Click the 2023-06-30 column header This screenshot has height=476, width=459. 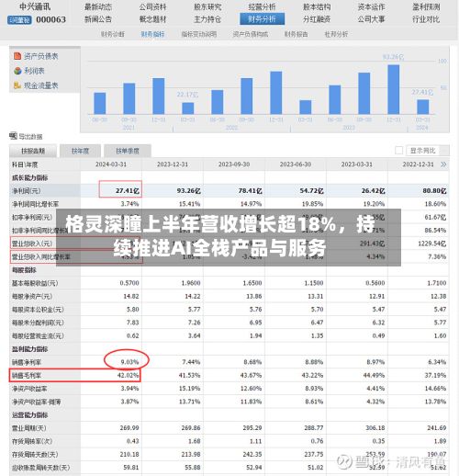[x=296, y=164]
